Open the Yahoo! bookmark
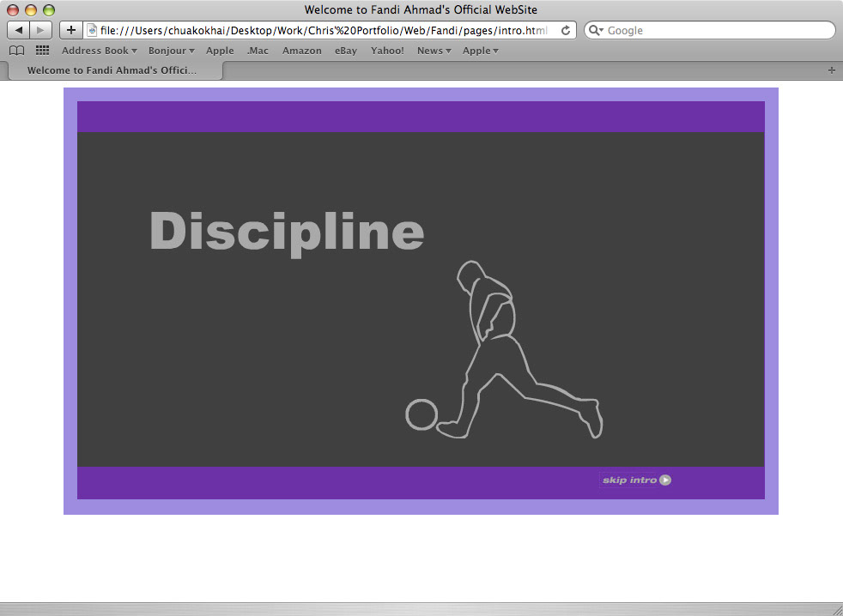The image size is (843, 616). 387,51
